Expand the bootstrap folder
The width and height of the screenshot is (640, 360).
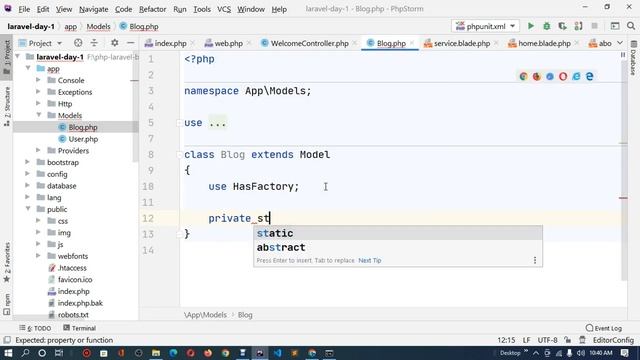[28, 162]
